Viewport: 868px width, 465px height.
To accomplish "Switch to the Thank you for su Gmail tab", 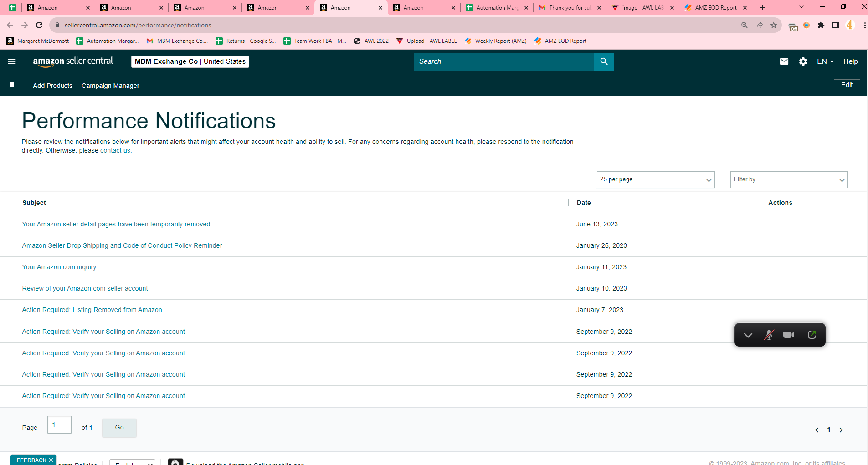I will coord(570,8).
